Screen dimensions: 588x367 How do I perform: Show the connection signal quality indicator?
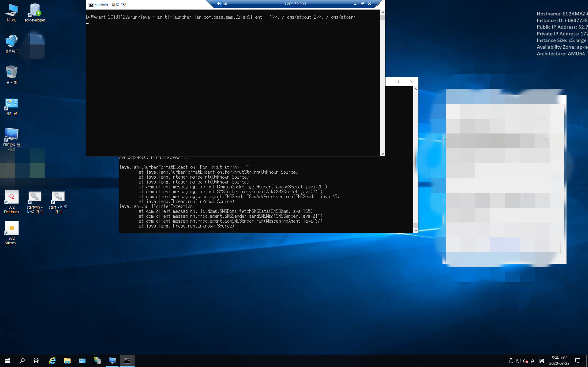coord(225,4)
